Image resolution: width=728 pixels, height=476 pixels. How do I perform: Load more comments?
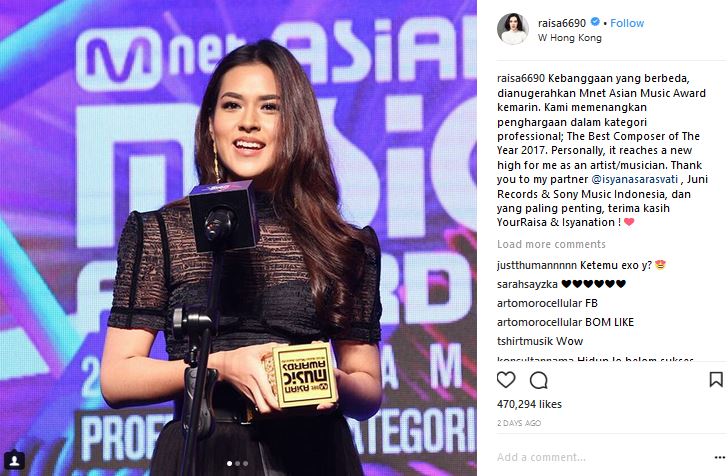click(x=551, y=244)
